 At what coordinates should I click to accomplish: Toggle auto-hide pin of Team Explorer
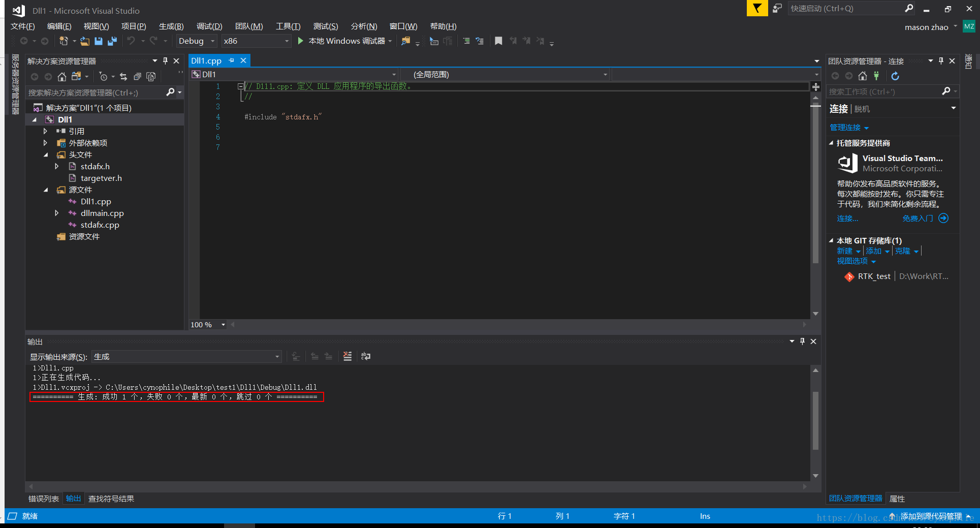click(x=941, y=61)
